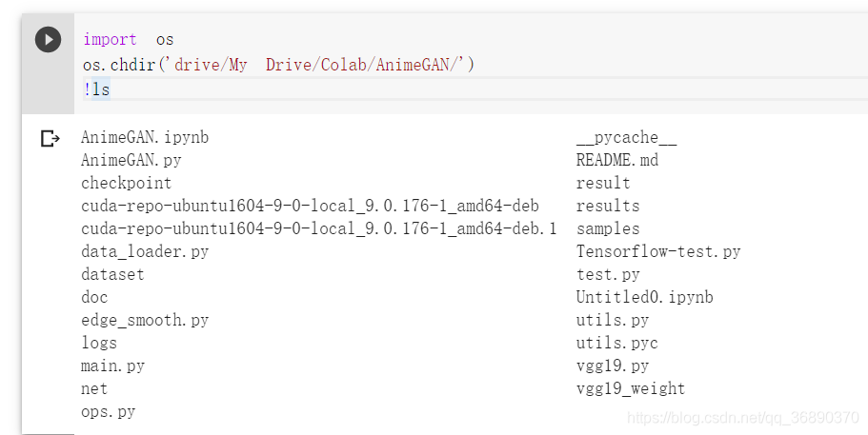Click the utils.pyc entry

tap(617, 343)
